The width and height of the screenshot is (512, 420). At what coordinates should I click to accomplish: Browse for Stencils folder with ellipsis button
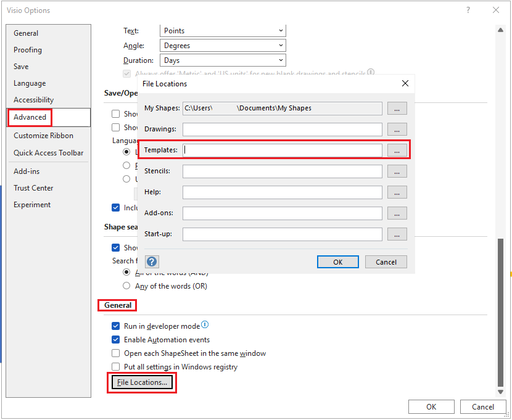tap(397, 171)
